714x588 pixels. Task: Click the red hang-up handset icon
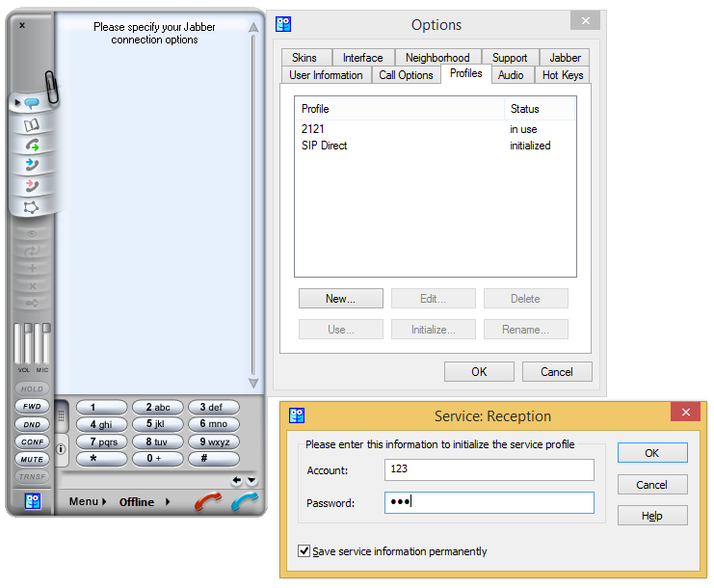point(207,501)
